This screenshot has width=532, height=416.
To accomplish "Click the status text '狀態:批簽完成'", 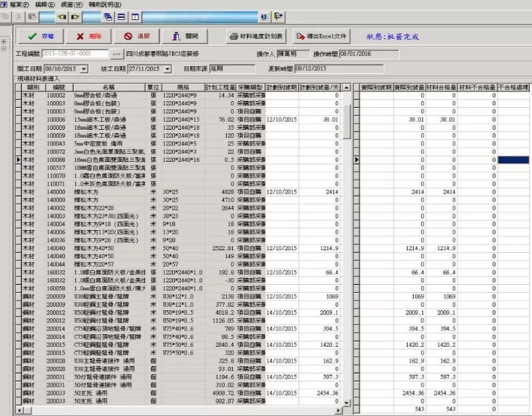I will pyautogui.click(x=392, y=37).
